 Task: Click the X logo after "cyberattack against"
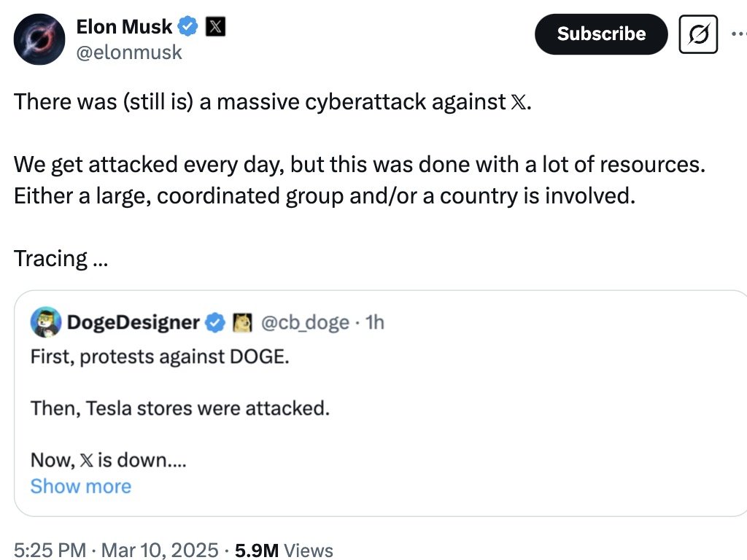[517, 102]
